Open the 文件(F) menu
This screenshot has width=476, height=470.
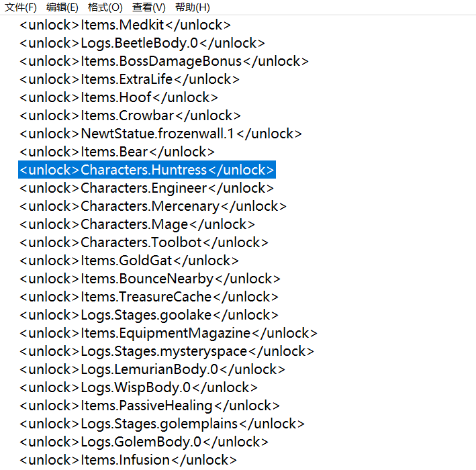point(21,7)
